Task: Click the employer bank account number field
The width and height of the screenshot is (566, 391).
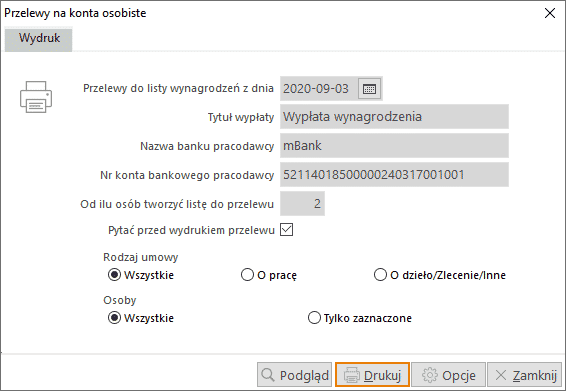Action: pos(394,175)
